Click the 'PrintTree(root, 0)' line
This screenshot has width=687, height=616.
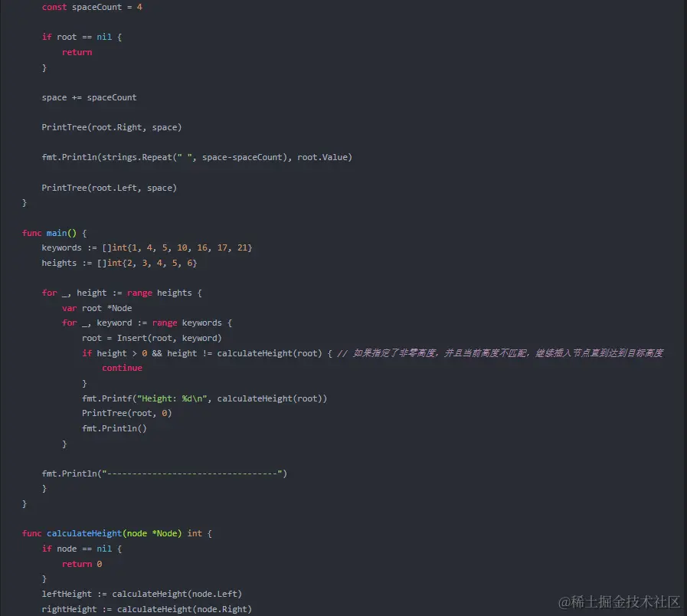tap(126, 413)
